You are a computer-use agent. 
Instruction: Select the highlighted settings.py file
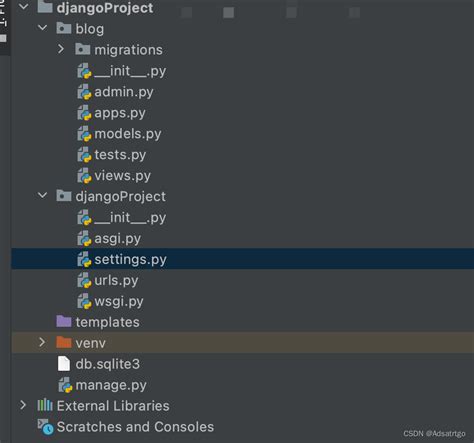point(243,259)
